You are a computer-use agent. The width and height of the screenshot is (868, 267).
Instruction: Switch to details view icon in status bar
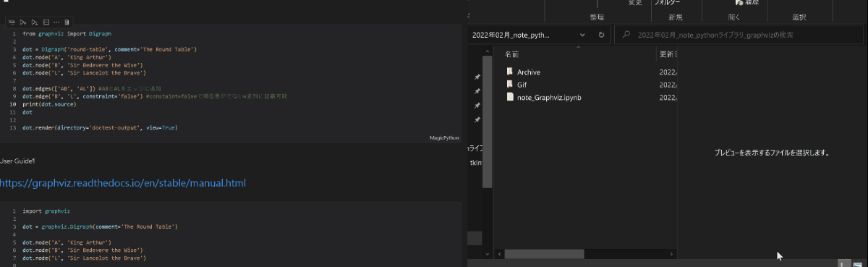(845, 263)
